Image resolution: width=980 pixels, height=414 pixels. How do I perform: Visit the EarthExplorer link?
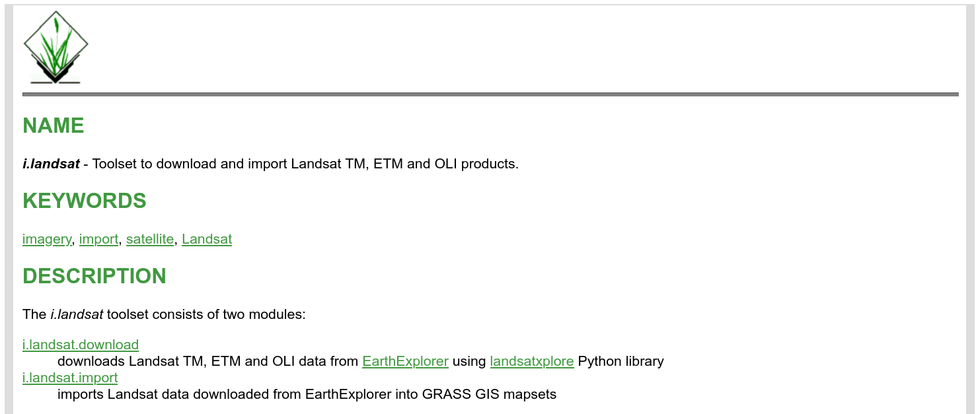coord(405,361)
